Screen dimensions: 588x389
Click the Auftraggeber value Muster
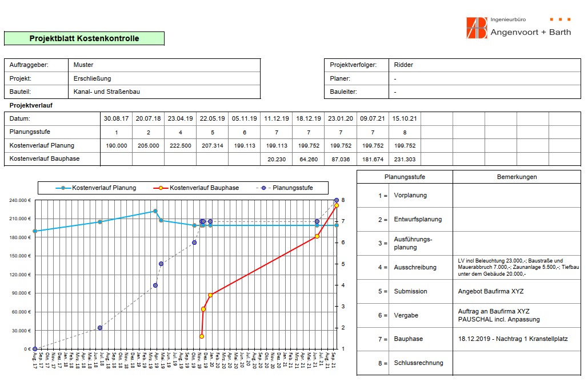pos(83,65)
